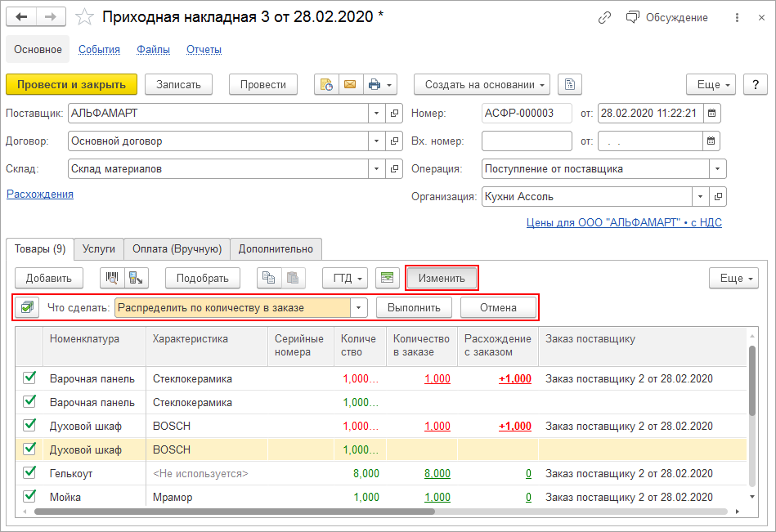Screen dimensions: 776x532
Task: Expand the Организация dropdown arrow
Action: click(x=700, y=196)
